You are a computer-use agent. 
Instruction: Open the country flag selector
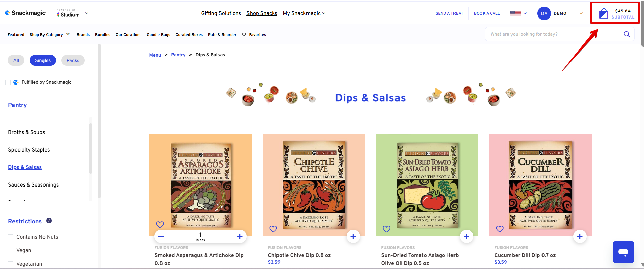pos(518,13)
